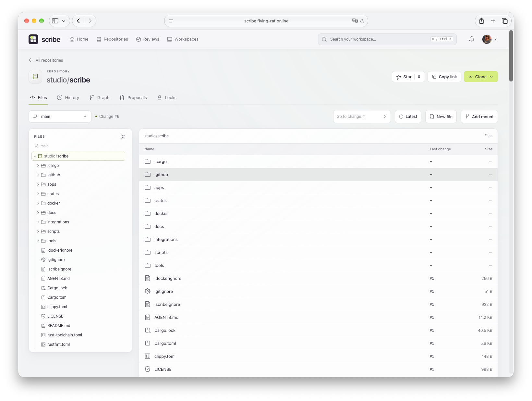Go to Repositories in top navigation
This screenshot has width=532, height=401.
point(112,39)
